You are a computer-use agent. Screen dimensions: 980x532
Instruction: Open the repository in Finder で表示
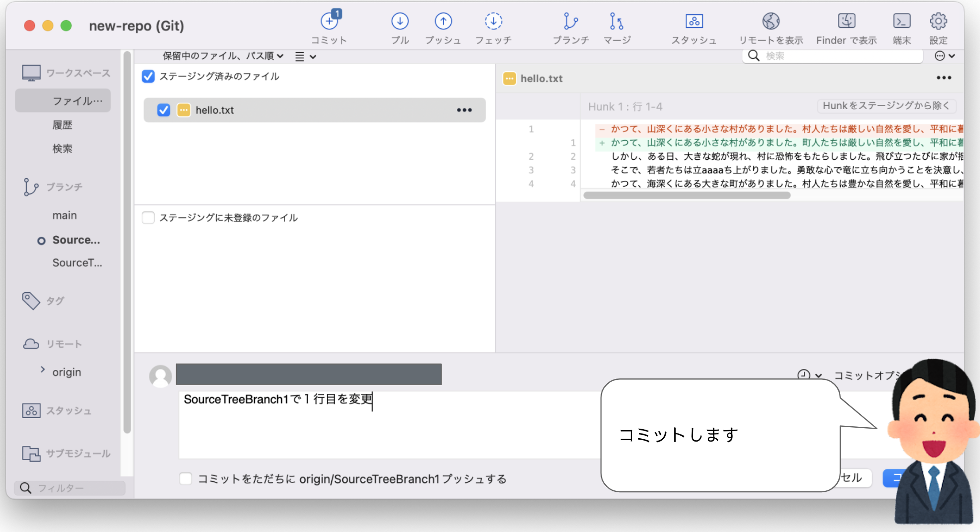click(x=846, y=26)
